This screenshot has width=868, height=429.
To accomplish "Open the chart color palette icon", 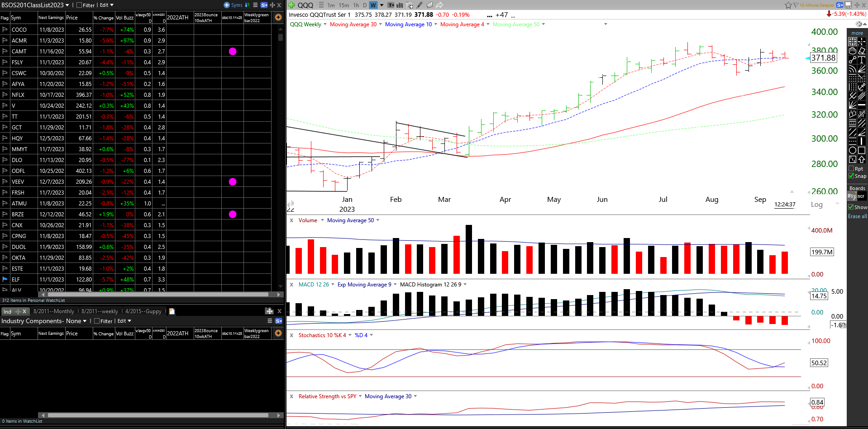I will pyautogui.click(x=859, y=24).
